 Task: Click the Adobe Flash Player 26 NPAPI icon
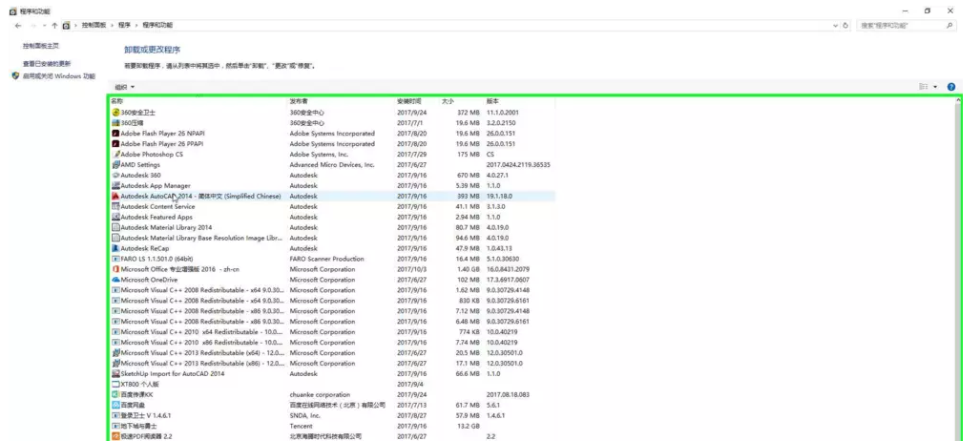[115, 134]
